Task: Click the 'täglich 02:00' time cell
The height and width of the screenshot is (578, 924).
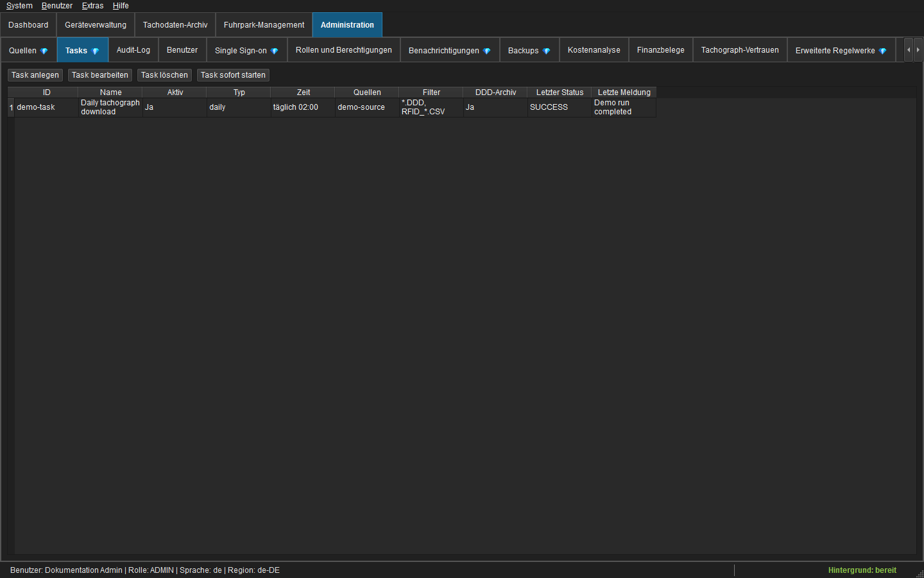Action: tap(303, 107)
